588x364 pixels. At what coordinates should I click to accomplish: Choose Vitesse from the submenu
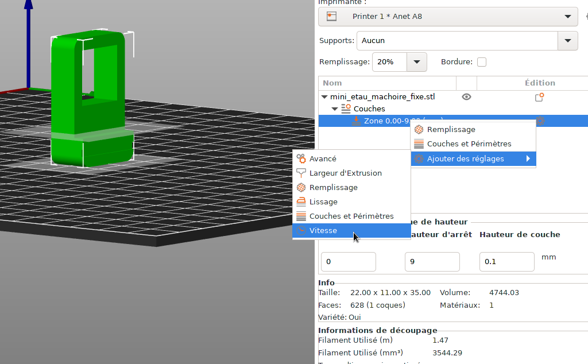point(351,231)
